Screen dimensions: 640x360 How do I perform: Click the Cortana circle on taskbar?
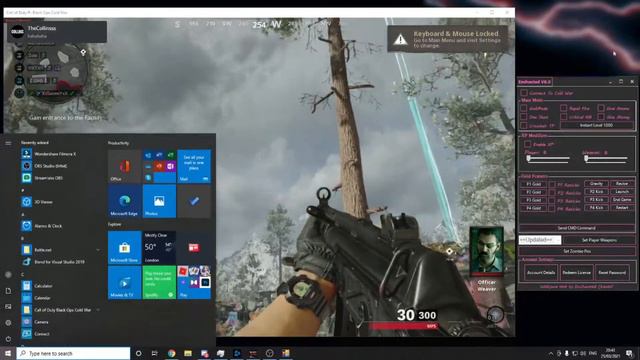pyautogui.click(x=138, y=353)
